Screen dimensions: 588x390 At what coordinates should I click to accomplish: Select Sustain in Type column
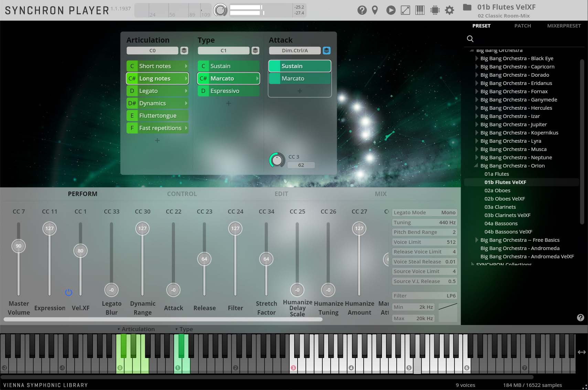[x=228, y=66]
